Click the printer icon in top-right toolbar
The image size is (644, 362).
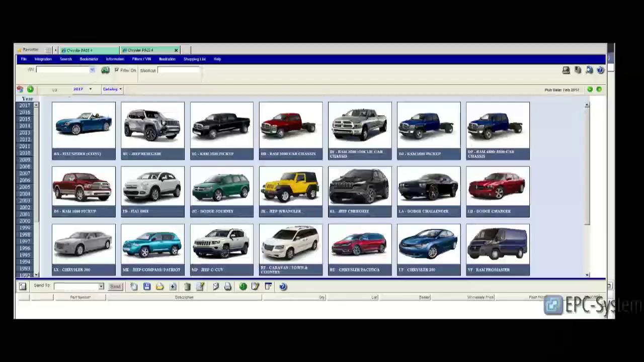566,70
